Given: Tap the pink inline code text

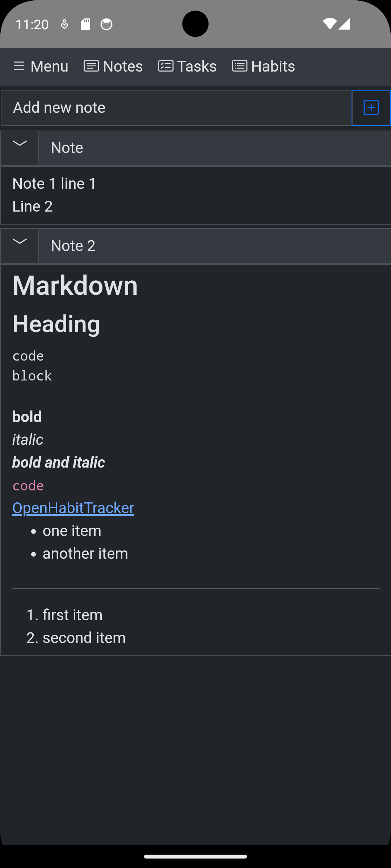Looking at the screenshot, I should (x=28, y=485).
